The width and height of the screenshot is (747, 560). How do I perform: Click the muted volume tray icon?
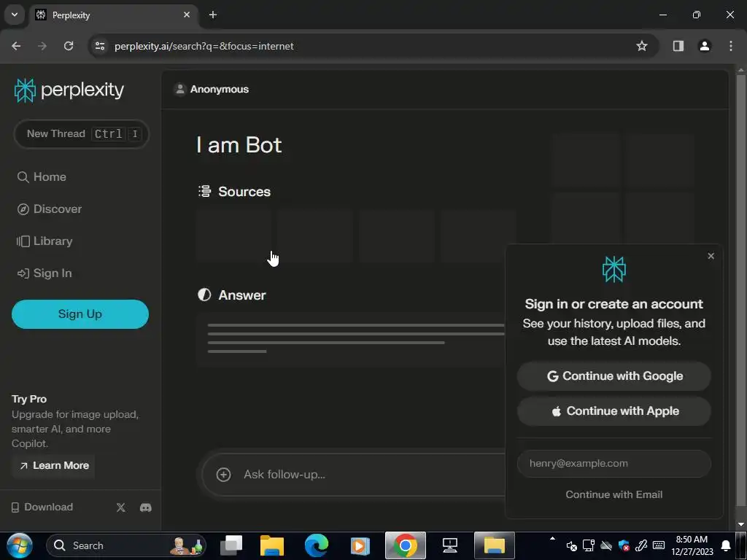pyautogui.click(x=572, y=546)
